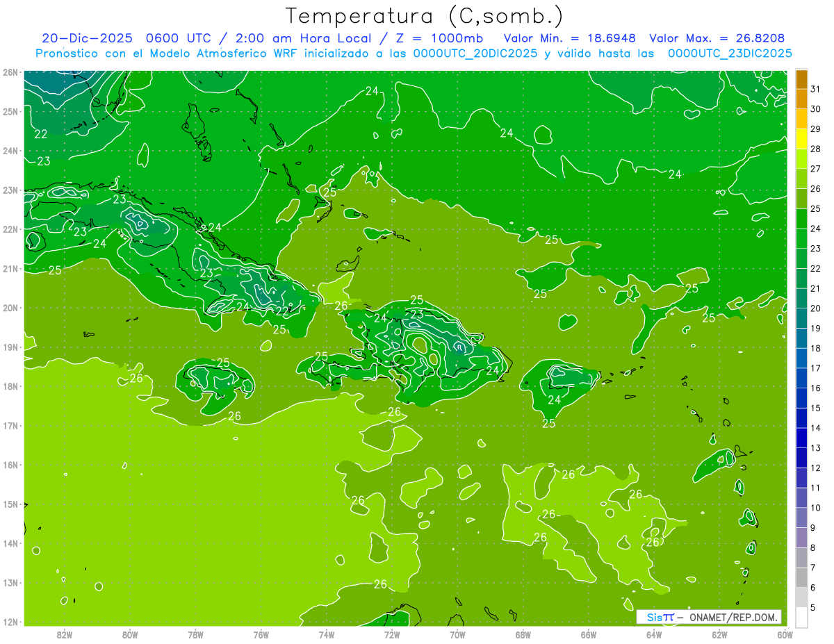Click the 76W longitude axis label
Screen dimensions: 834x644
[x=261, y=634]
